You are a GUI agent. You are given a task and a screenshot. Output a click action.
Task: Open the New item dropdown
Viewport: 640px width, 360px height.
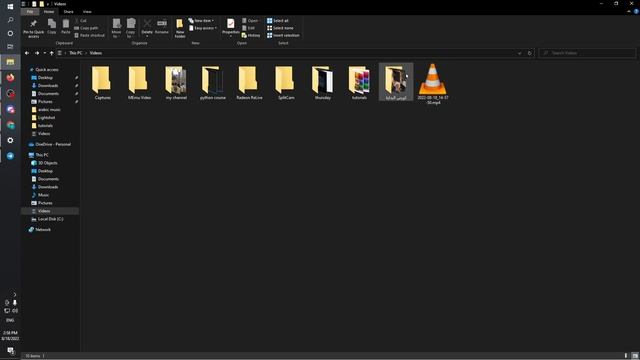point(201,20)
